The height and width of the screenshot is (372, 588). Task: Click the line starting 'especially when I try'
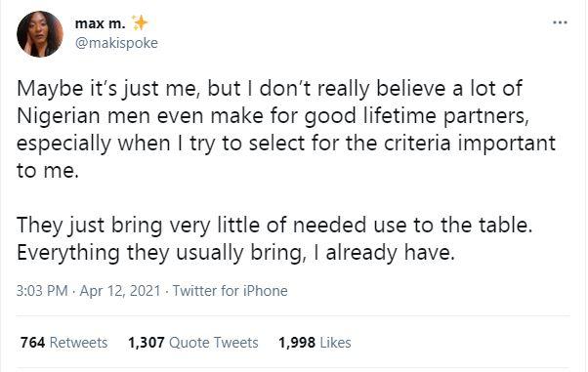coord(286,144)
